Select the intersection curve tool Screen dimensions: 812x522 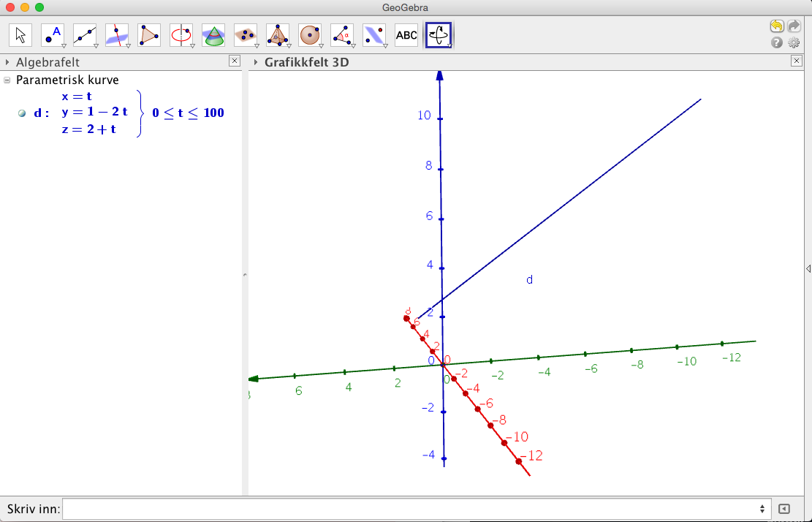pos(116,34)
